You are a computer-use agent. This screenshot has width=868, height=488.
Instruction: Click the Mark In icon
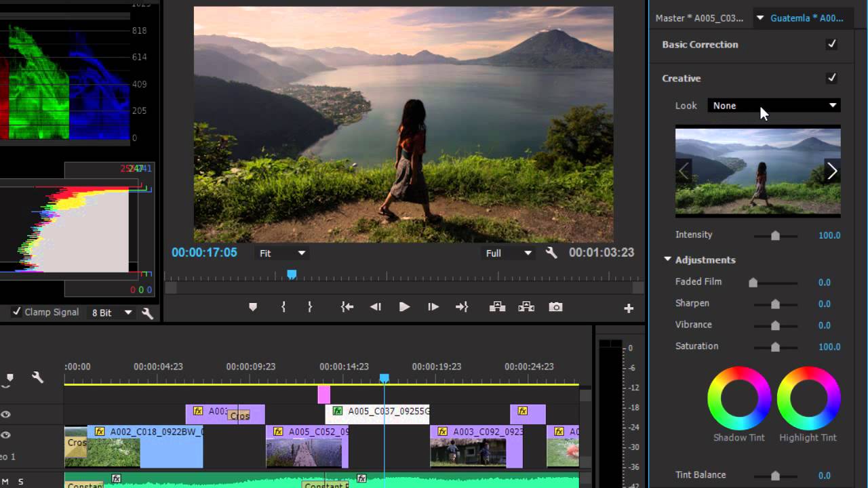tap(283, 306)
